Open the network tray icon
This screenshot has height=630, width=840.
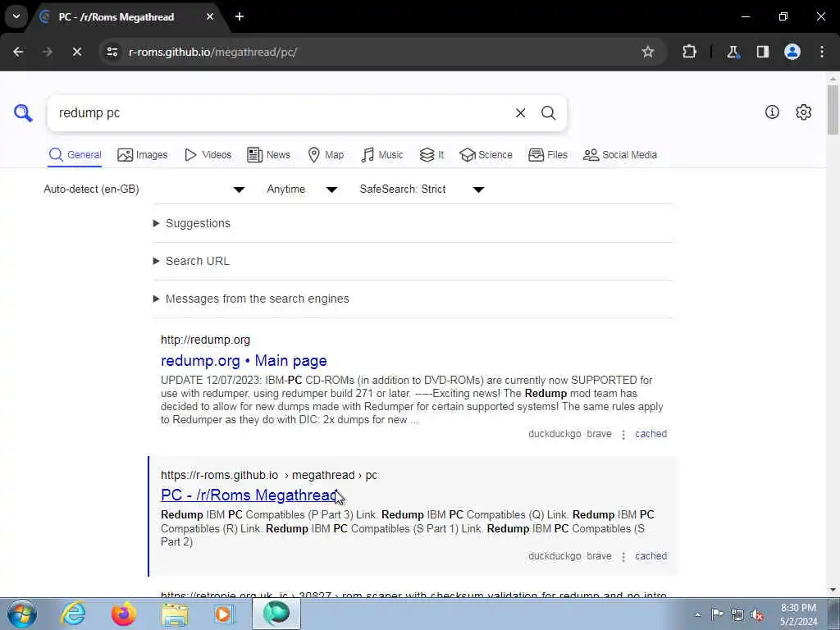[737, 614]
